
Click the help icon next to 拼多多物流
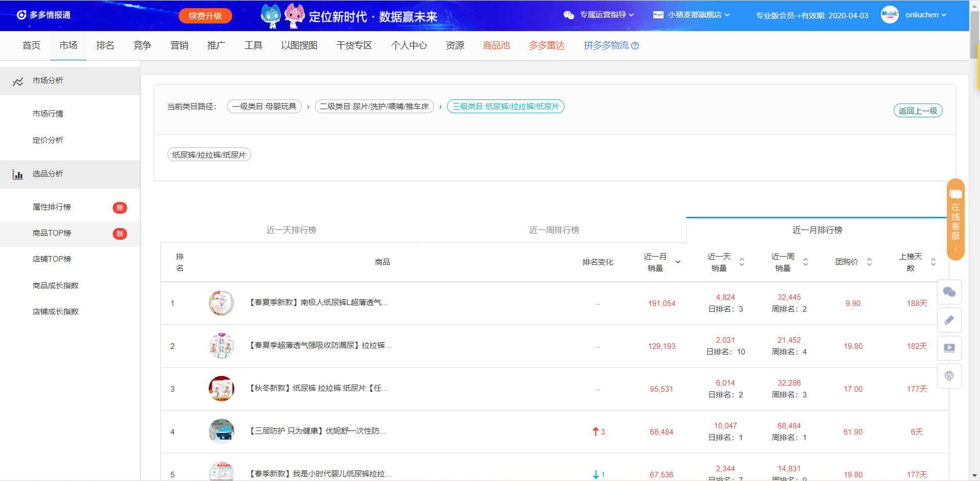635,46
